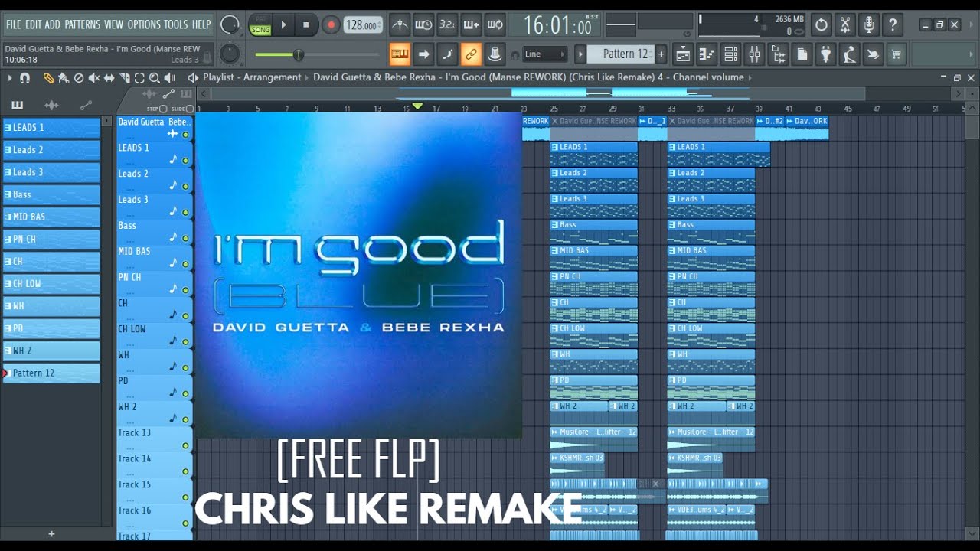Viewport: 980px width, 551px height.
Task: Select the playlist Draw pencil tool
Action: click(x=48, y=77)
